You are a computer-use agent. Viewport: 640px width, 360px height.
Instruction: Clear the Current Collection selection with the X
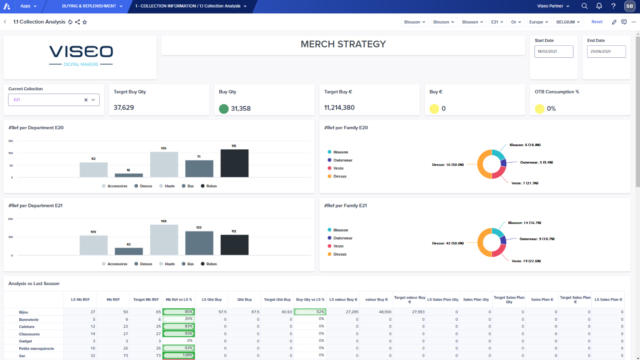pos(86,100)
